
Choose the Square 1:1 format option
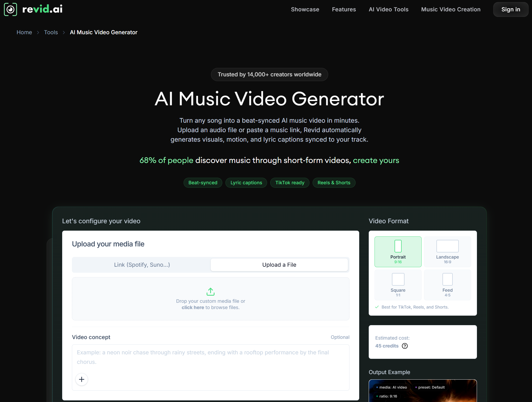pos(398,285)
